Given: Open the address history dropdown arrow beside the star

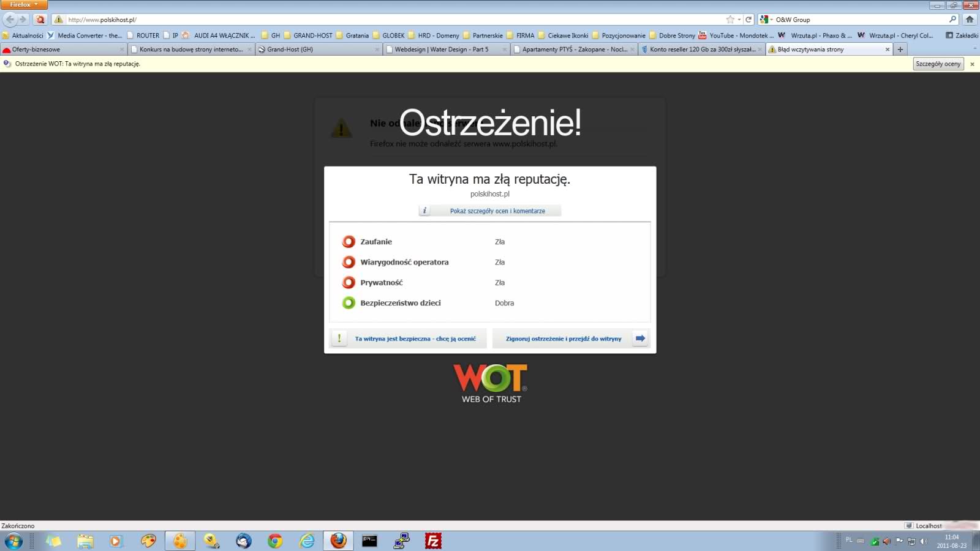Looking at the screenshot, I should 739,20.
